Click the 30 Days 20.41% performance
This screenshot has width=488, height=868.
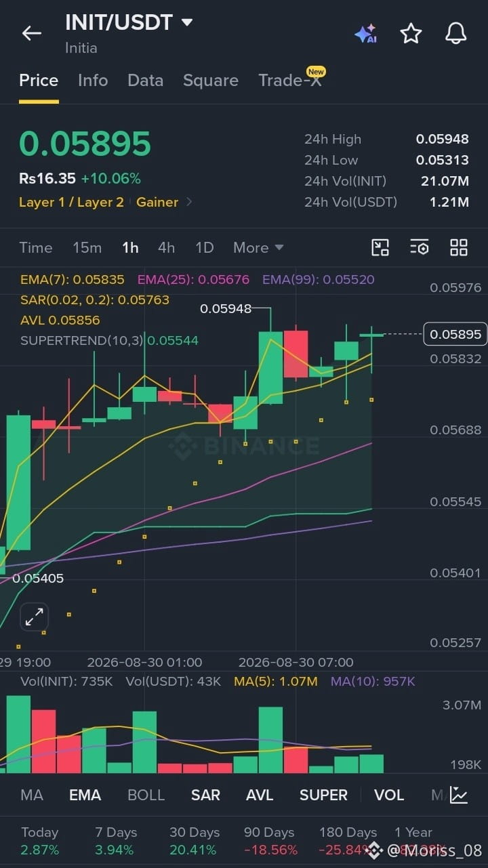tap(195, 841)
